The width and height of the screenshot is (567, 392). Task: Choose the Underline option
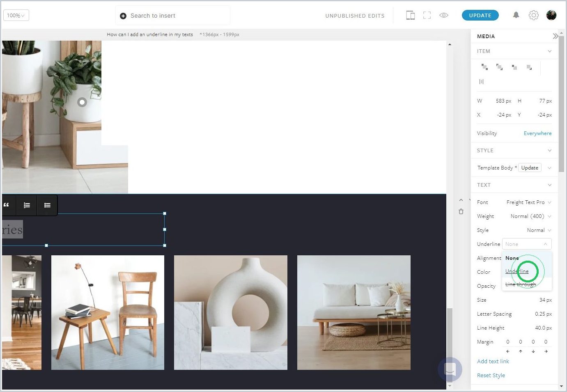527,271
